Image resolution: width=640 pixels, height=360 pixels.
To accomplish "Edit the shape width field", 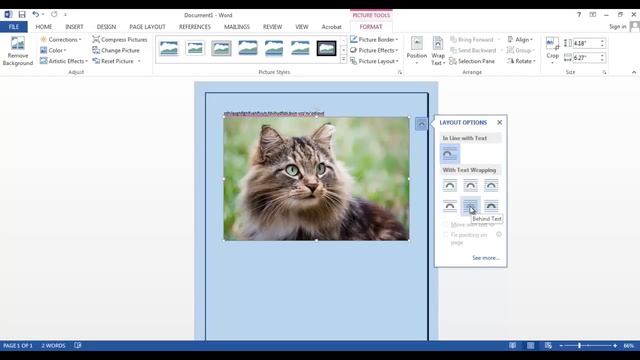I will [586, 58].
